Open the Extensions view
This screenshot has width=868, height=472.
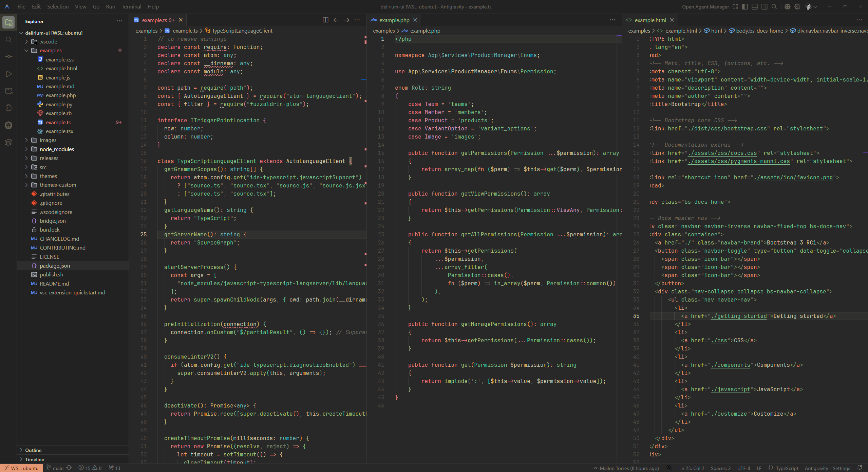(x=8, y=108)
